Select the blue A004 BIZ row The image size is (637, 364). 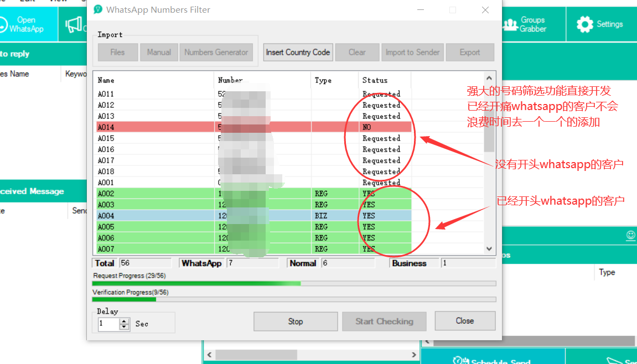(x=254, y=215)
